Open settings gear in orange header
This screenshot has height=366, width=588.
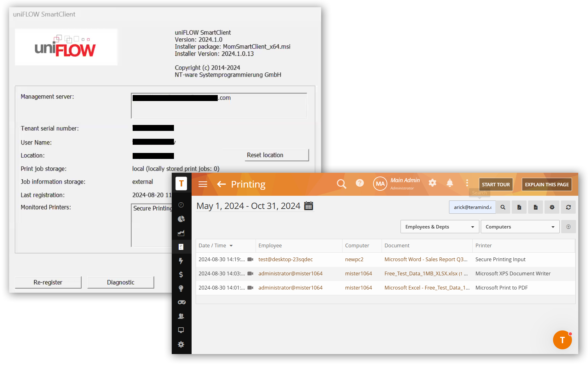point(432,183)
